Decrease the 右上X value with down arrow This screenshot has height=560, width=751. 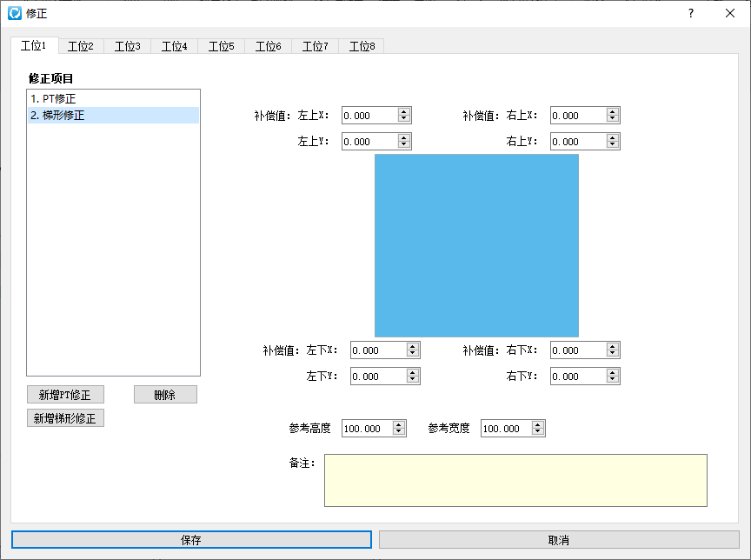pyautogui.click(x=613, y=119)
